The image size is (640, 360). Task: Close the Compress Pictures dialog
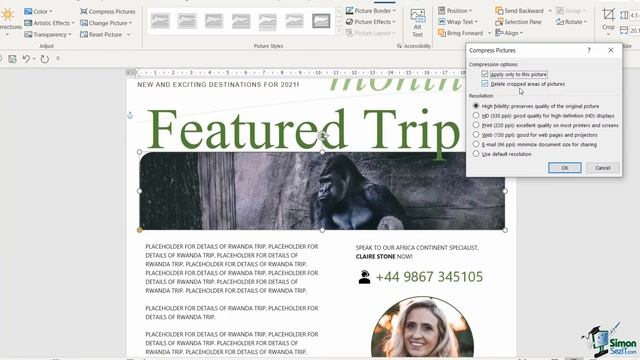(611, 50)
